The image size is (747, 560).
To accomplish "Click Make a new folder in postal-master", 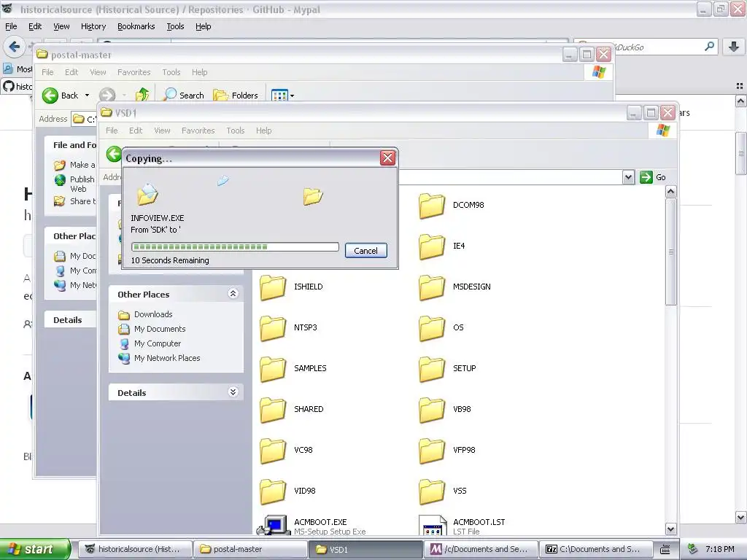I will (75, 165).
